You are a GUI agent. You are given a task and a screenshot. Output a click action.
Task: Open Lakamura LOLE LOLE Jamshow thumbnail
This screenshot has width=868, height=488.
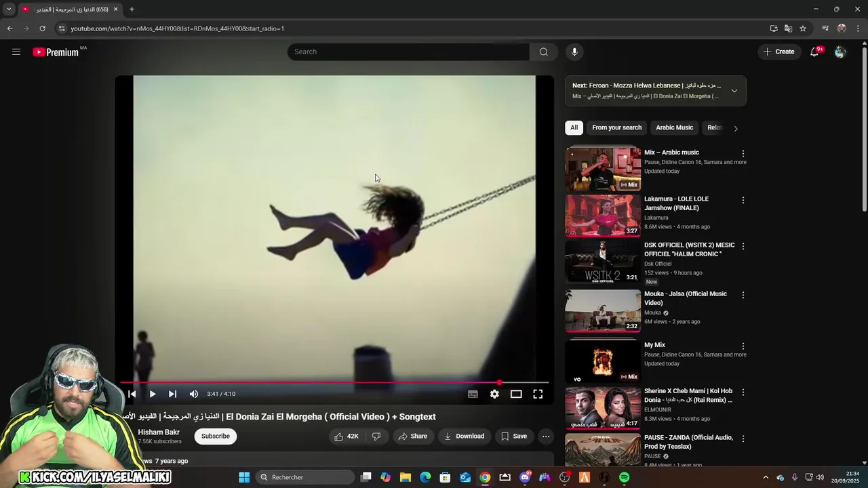point(603,216)
